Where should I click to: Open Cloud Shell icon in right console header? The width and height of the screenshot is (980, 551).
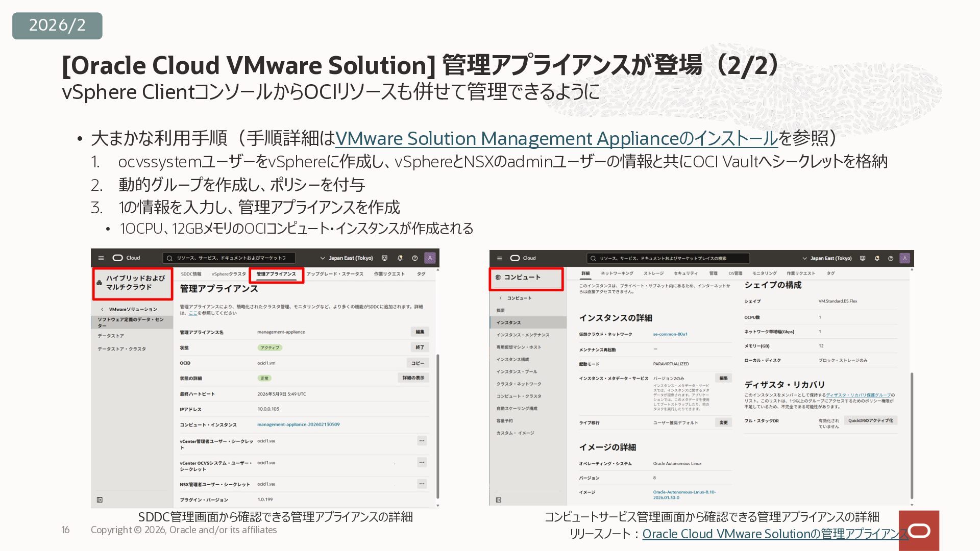[863, 258]
